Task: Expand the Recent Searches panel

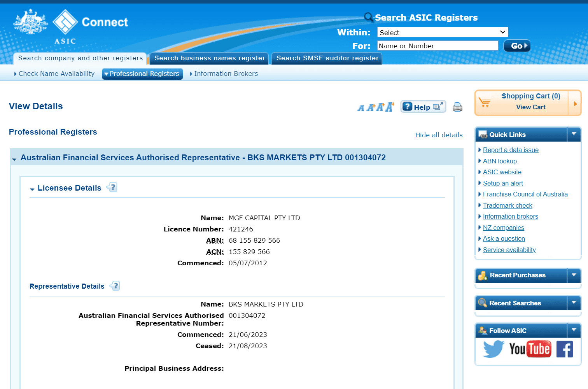Action: [x=574, y=303]
